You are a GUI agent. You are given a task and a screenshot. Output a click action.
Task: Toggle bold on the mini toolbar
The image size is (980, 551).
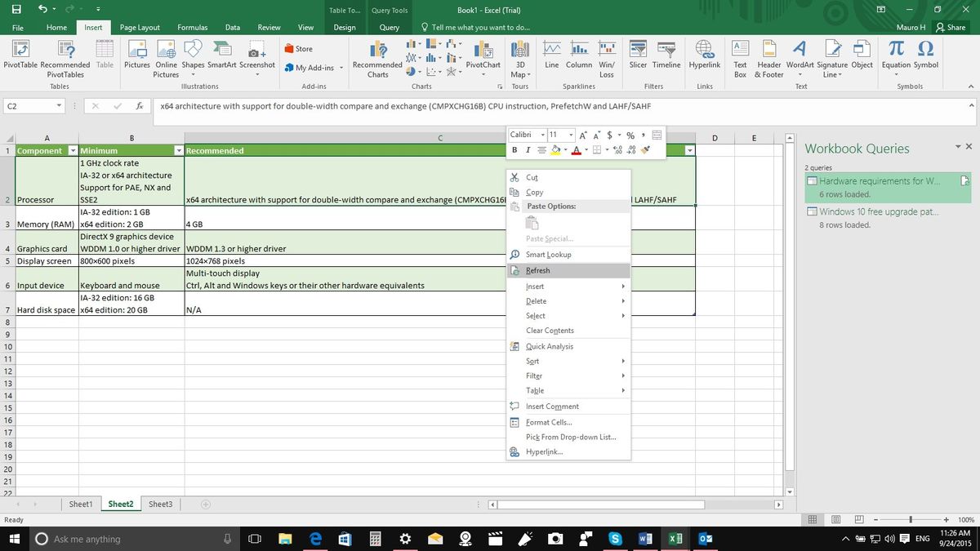514,149
